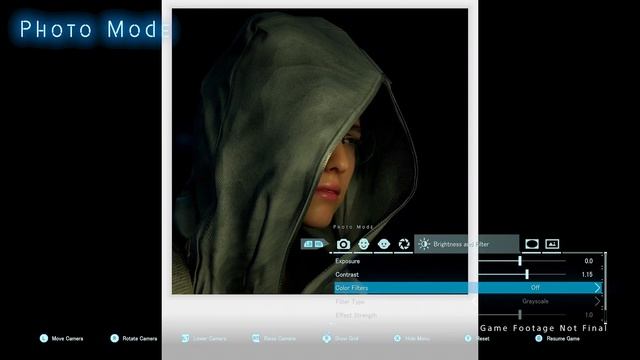The width and height of the screenshot is (640, 360).
Task: Click the Grayscale filter type value
Action: pyautogui.click(x=535, y=301)
